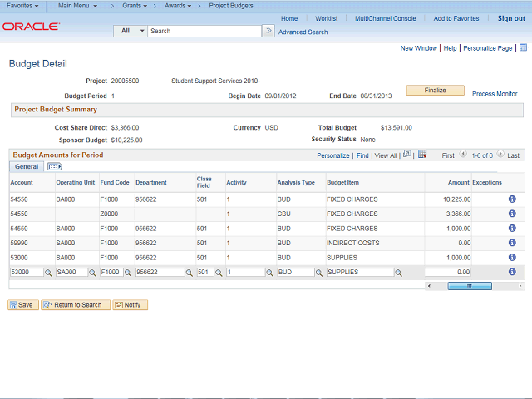Click the search go arrow button
This screenshot has width=532, height=399.
point(268,31)
